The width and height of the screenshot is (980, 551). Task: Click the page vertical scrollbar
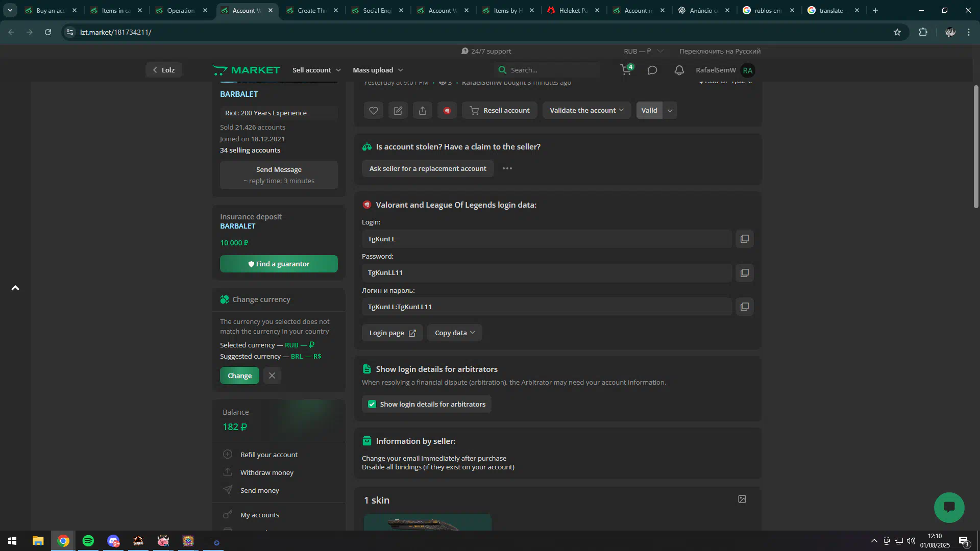[976, 146]
